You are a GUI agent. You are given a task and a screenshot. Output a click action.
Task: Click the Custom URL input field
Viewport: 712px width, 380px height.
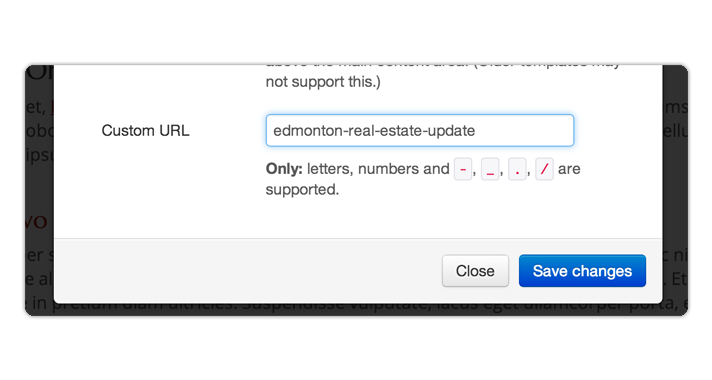click(x=420, y=130)
